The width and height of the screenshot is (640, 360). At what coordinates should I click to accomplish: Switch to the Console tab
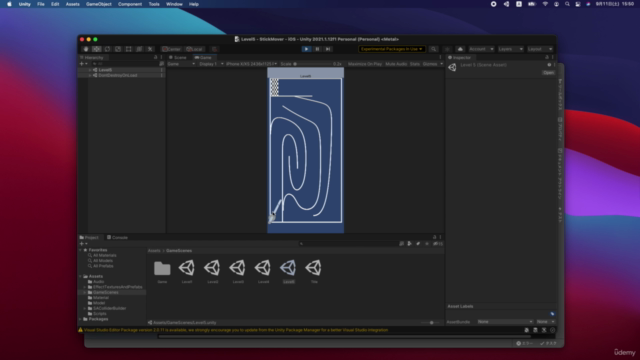117,237
